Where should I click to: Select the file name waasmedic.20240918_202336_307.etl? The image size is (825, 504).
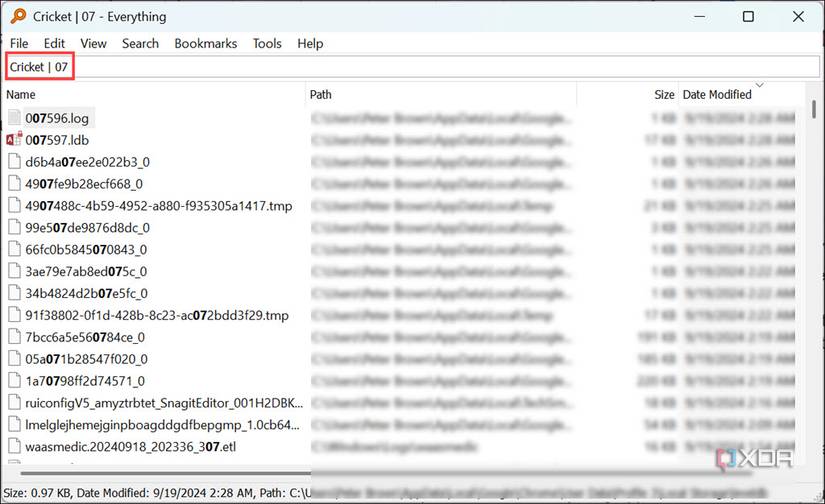pos(130,447)
